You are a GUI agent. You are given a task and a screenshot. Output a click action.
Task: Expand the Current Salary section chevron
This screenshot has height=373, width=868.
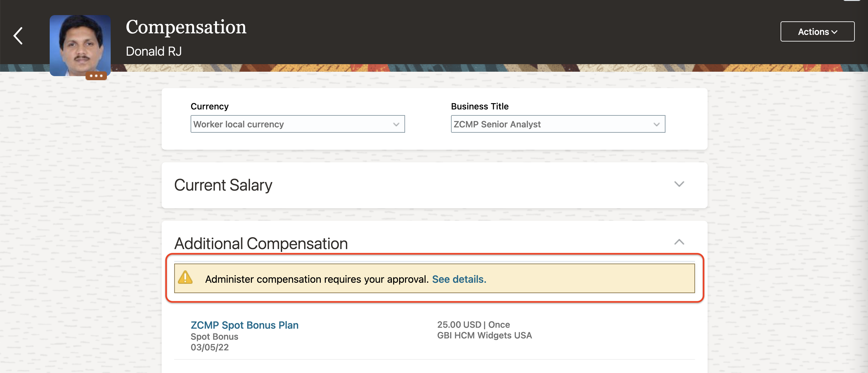point(679,184)
